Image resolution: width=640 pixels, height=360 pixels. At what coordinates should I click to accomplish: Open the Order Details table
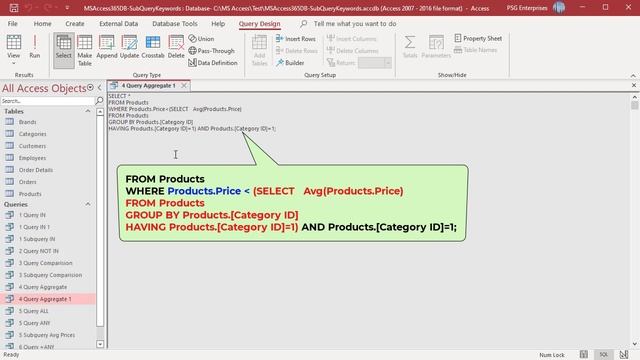point(36,170)
